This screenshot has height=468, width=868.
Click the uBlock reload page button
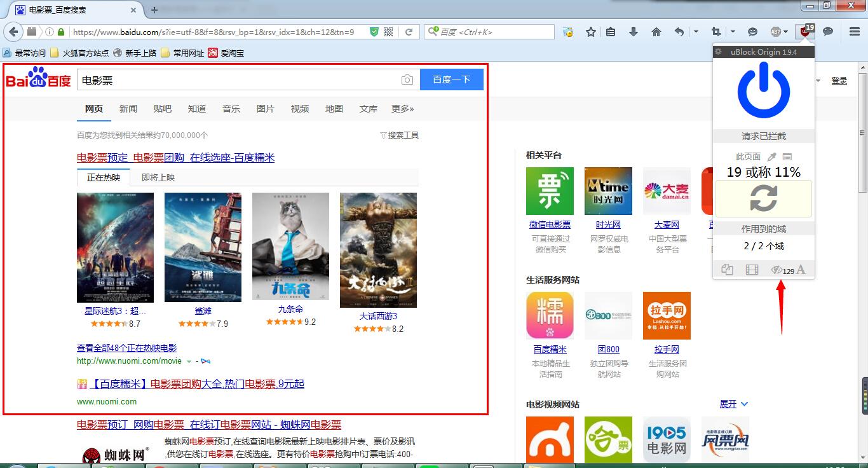[763, 198]
